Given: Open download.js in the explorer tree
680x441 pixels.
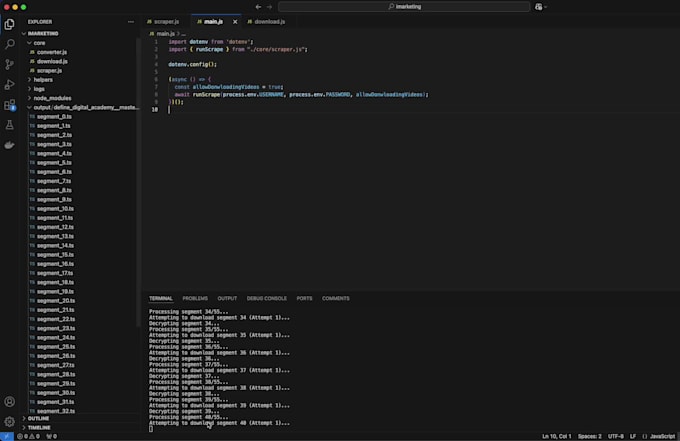Looking at the screenshot, I should point(52,61).
